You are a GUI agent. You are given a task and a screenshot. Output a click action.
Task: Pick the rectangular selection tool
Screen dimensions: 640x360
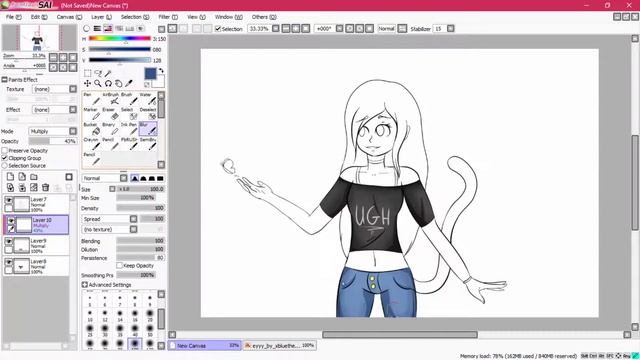tap(87, 73)
